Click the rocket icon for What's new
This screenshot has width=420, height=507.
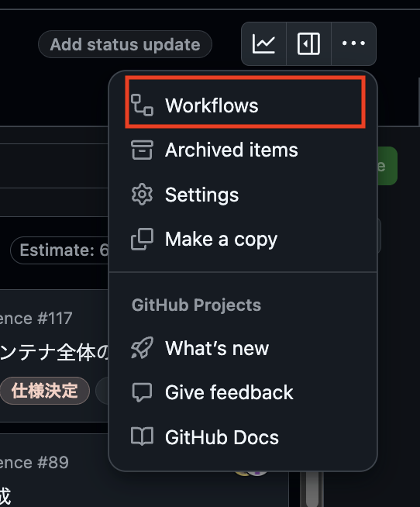pos(142,348)
